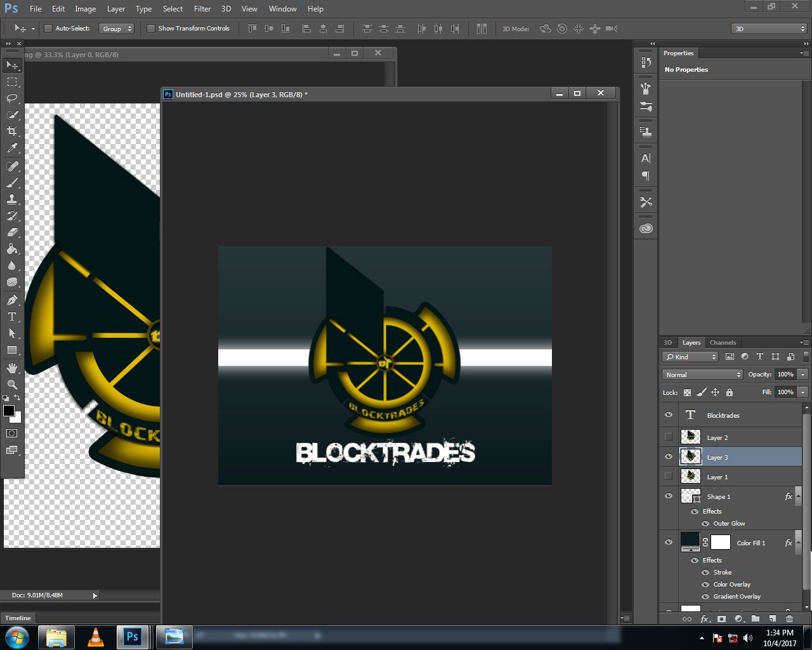Open the Window menu
Image resolution: width=812 pixels, height=650 pixels.
click(x=282, y=9)
